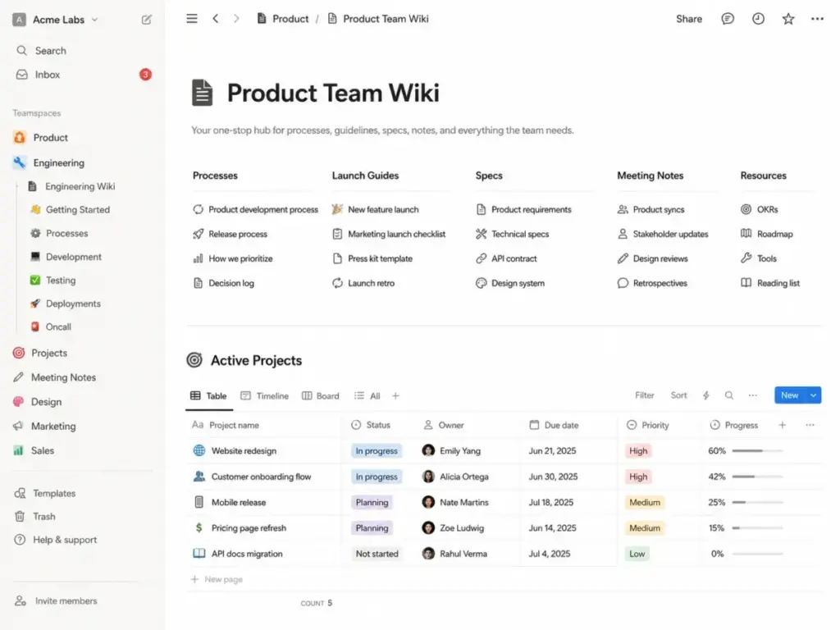Click the Trash bin icon
The width and height of the screenshot is (840, 630).
20,516
